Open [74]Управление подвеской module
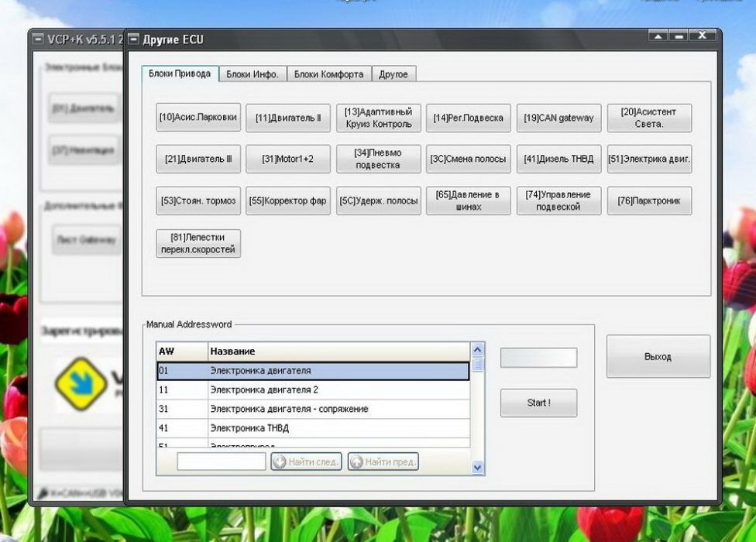The height and width of the screenshot is (542, 756). pyautogui.click(x=558, y=201)
